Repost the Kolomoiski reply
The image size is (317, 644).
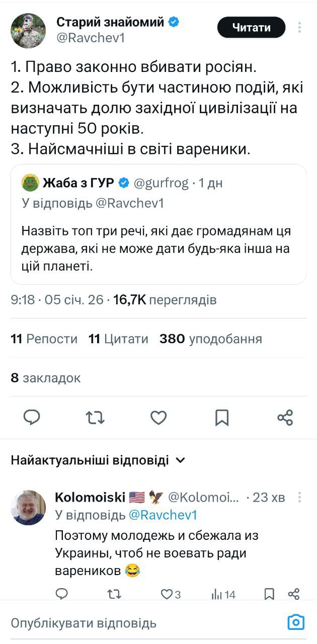115,594
